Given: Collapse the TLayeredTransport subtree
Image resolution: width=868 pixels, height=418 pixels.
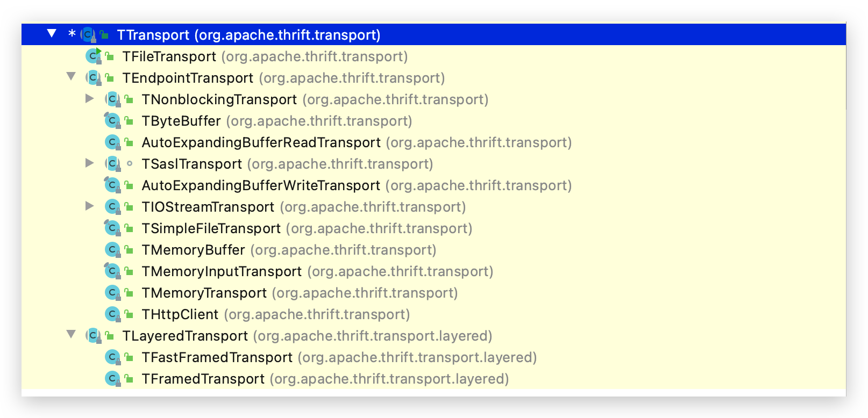Looking at the screenshot, I should click(x=72, y=335).
